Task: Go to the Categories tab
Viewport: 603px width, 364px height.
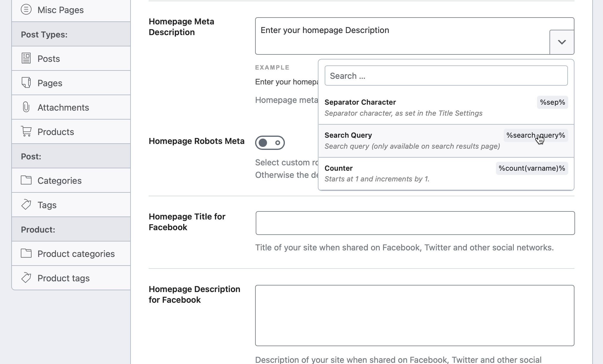Action: coord(71,181)
